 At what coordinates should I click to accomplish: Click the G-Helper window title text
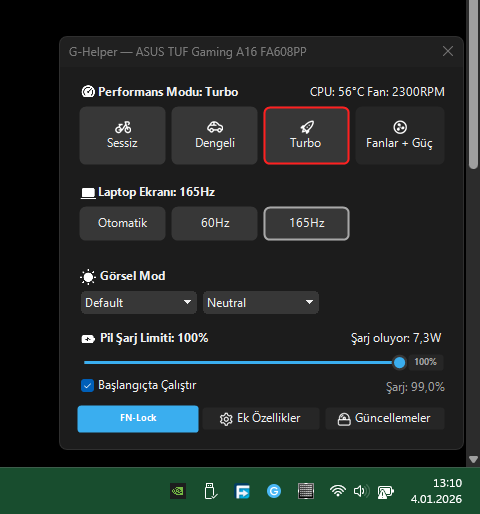[x=187, y=52]
